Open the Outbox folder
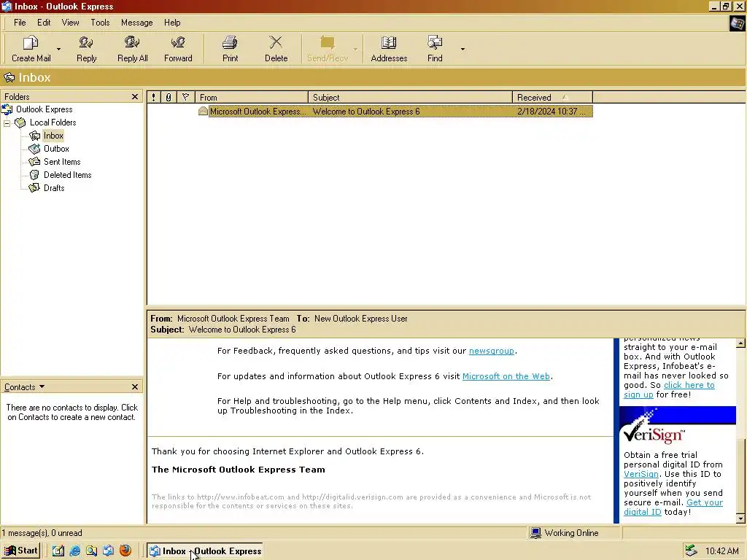Screen dimensions: 747x560 pos(56,149)
